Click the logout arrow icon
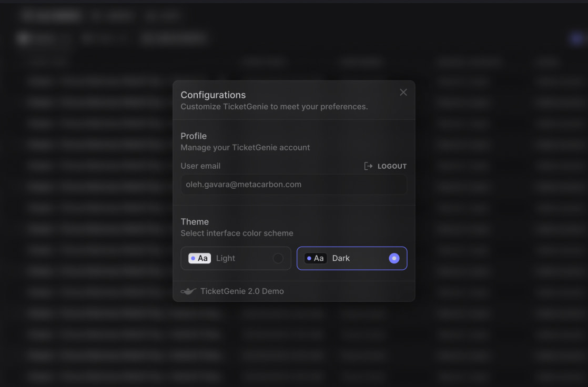The width and height of the screenshot is (588, 387). point(368,166)
